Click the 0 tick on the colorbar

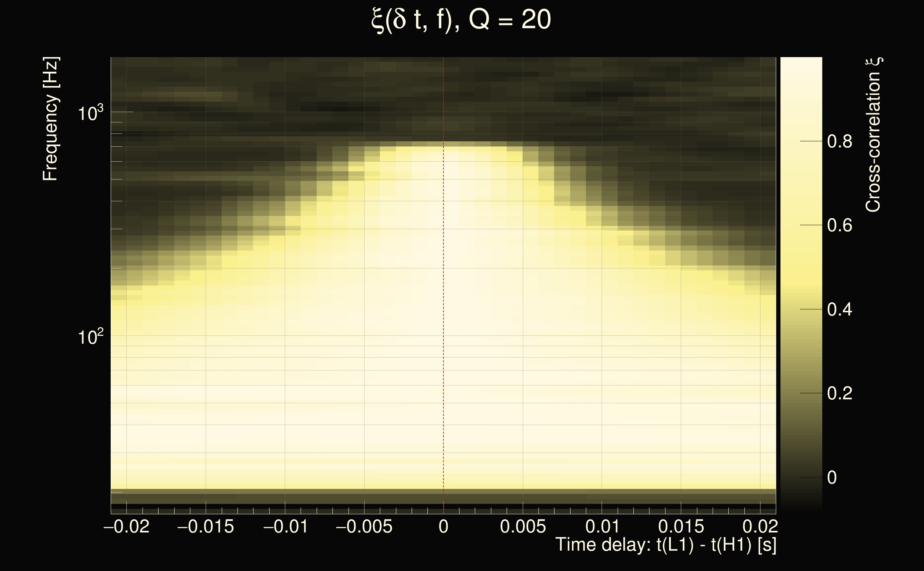point(832,478)
